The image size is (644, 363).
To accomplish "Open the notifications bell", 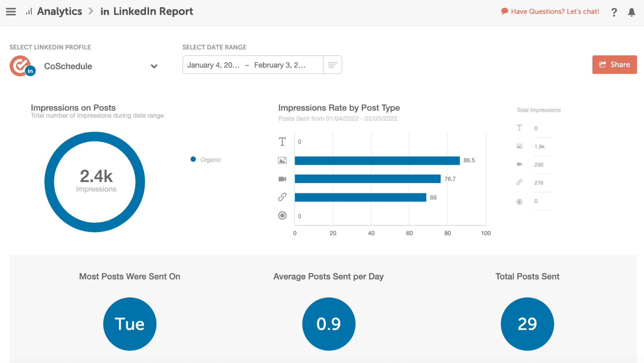I will (631, 12).
